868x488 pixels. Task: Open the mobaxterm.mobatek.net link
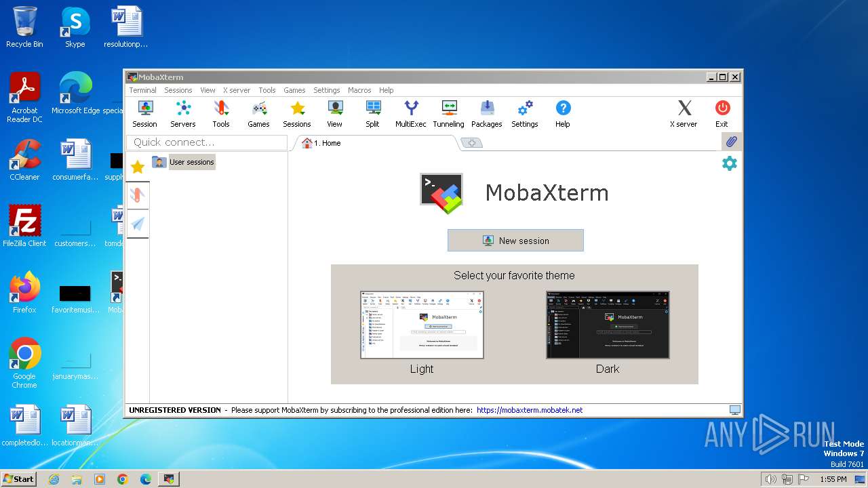(530, 410)
